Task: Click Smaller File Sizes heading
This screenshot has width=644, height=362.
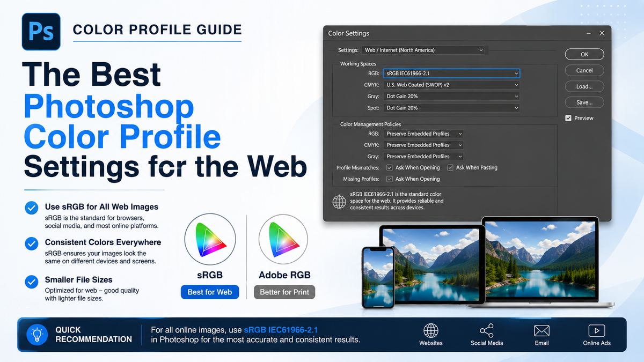Action: tap(79, 279)
